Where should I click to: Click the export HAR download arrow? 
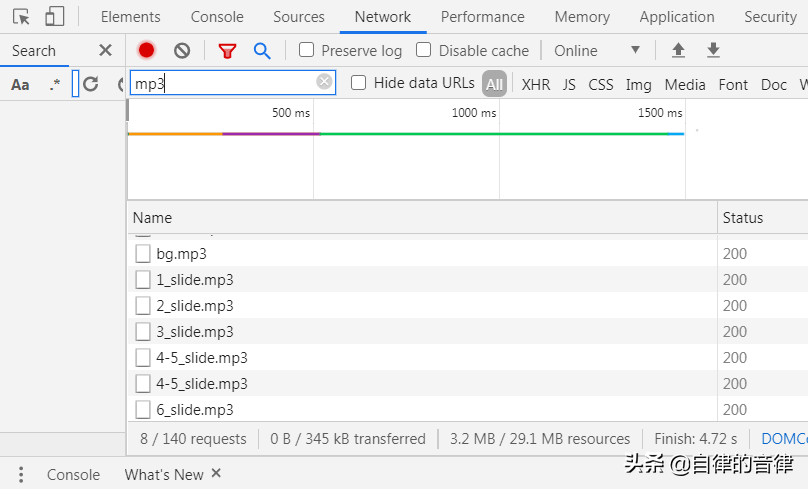click(x=713, y=51)
